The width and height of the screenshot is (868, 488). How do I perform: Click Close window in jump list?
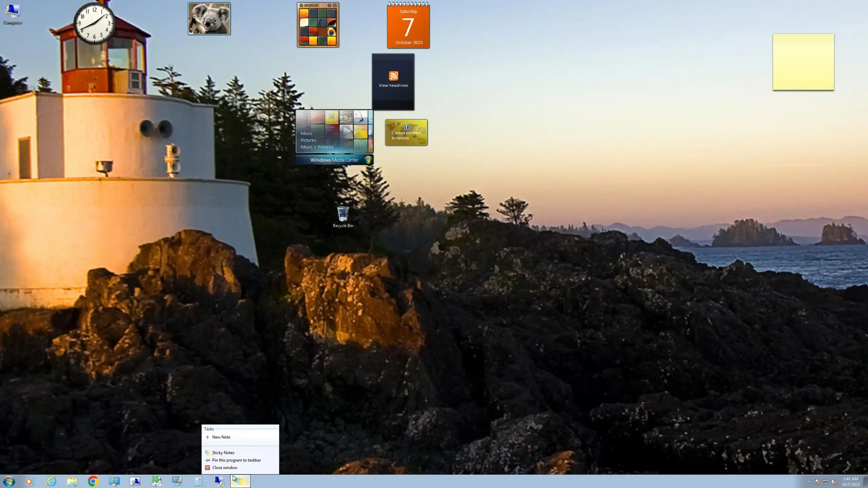click(x=224, y=468)
